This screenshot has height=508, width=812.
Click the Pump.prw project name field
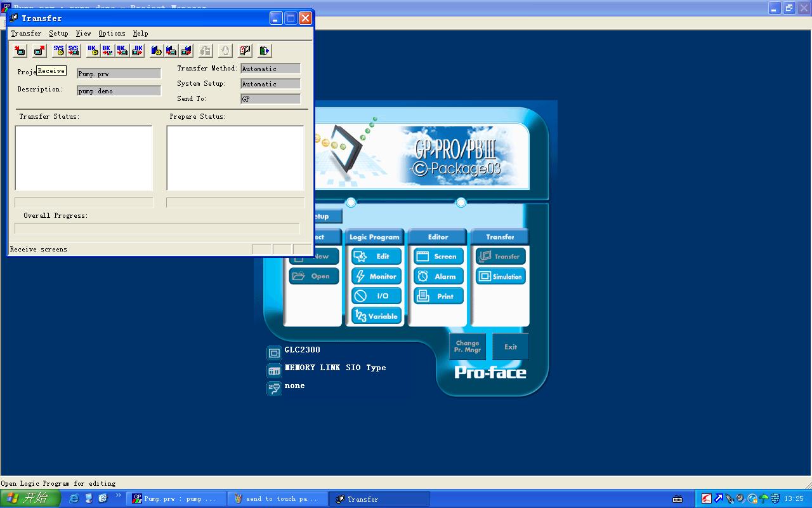(119, 74)
